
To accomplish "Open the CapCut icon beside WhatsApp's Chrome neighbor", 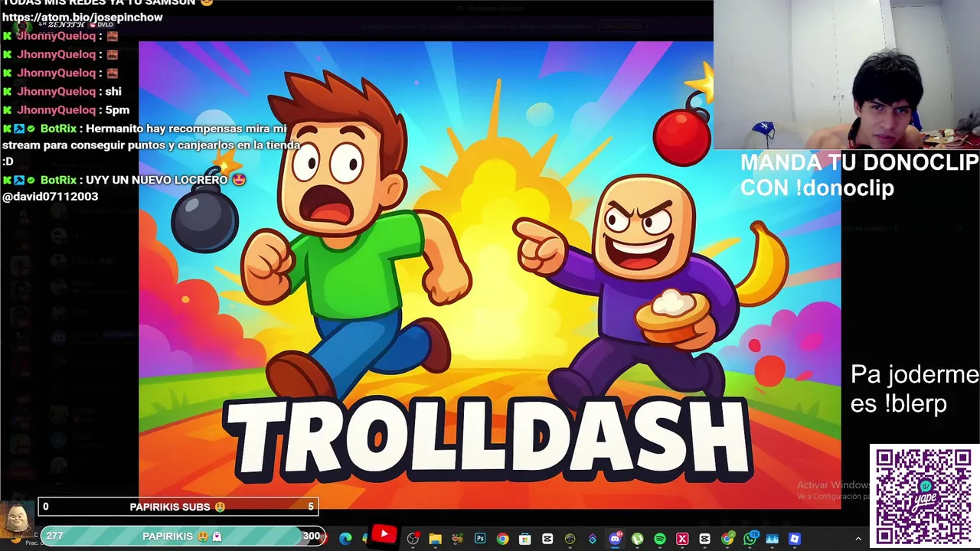I will pos(705,539).
